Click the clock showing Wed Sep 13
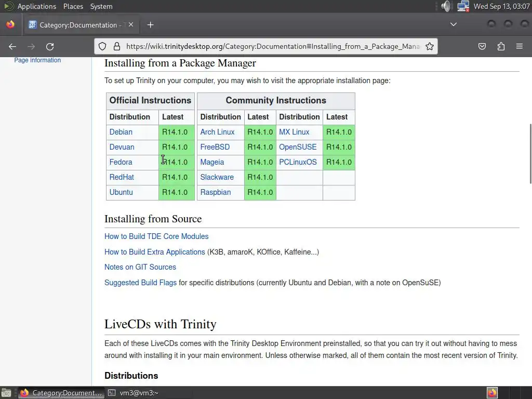This screenshot has width=532, height=399. (x=501, y=6)
